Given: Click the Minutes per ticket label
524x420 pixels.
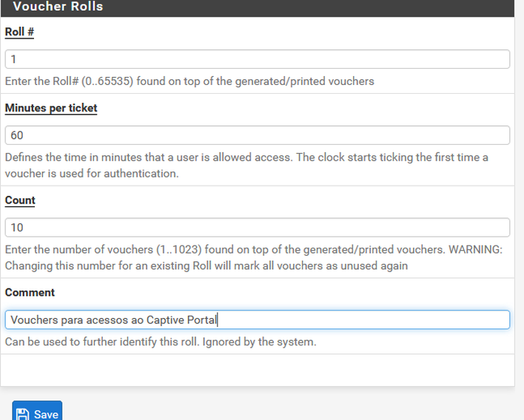Looking at the screenshot, I should [51, 108].
